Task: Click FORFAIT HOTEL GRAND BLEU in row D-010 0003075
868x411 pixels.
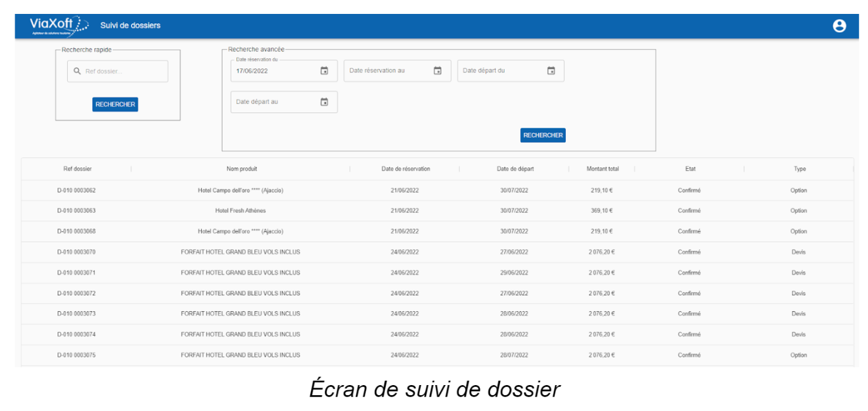Action: 240,355
